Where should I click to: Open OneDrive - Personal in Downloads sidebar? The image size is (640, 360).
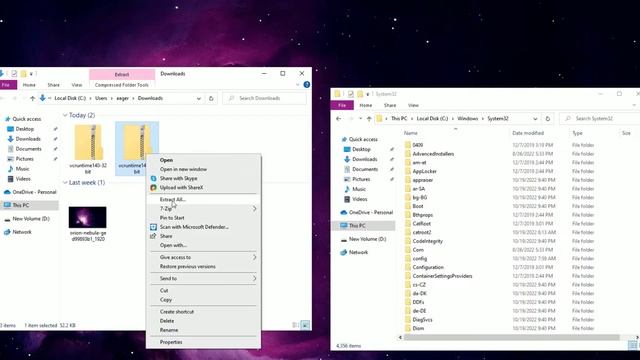[34, 192]
